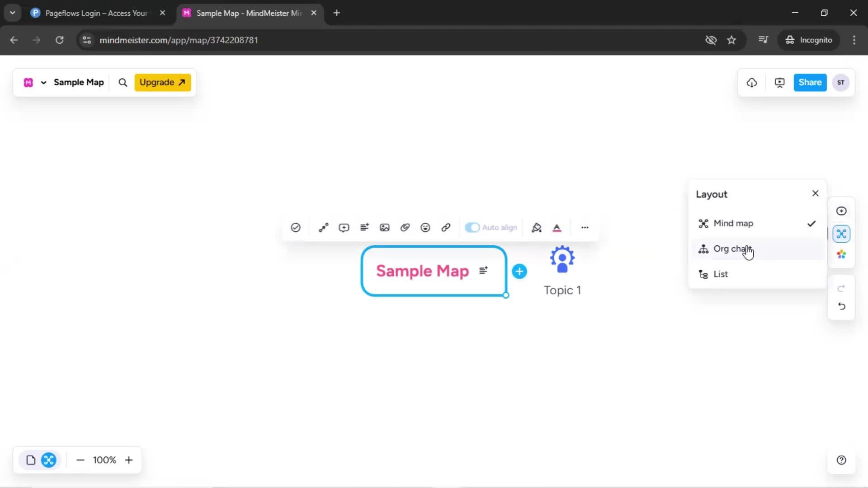Viewport: 868px width, 488px height.
Task: Go back in browser history
Action: 14,40
